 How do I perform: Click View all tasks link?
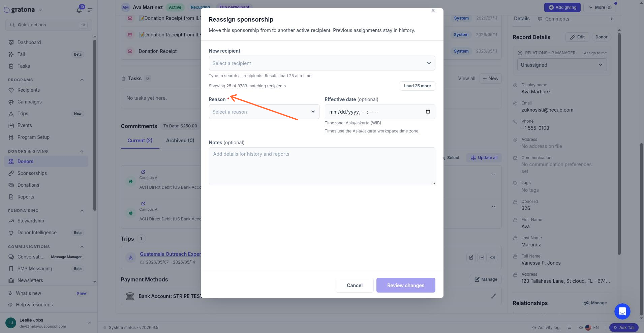click(x=466, y=79)
